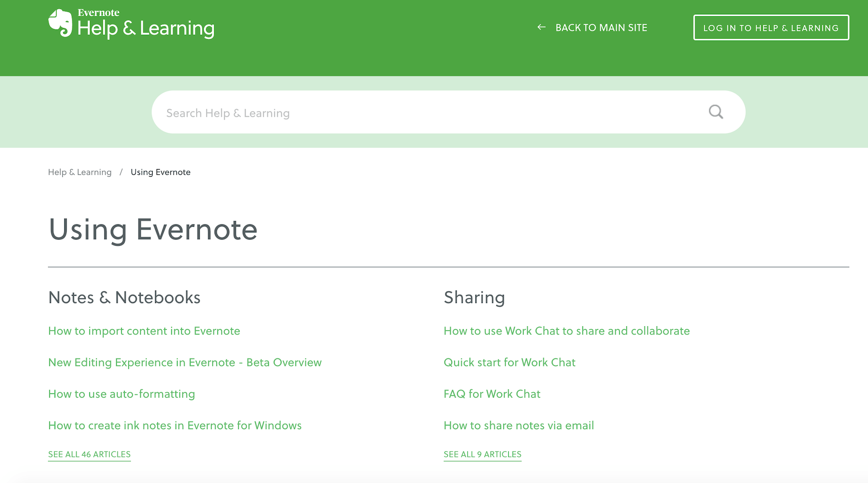Open the FAQ for Work Chat article
Screen dimensions: 868x483
pyautogui.click(x=492, y=394)
